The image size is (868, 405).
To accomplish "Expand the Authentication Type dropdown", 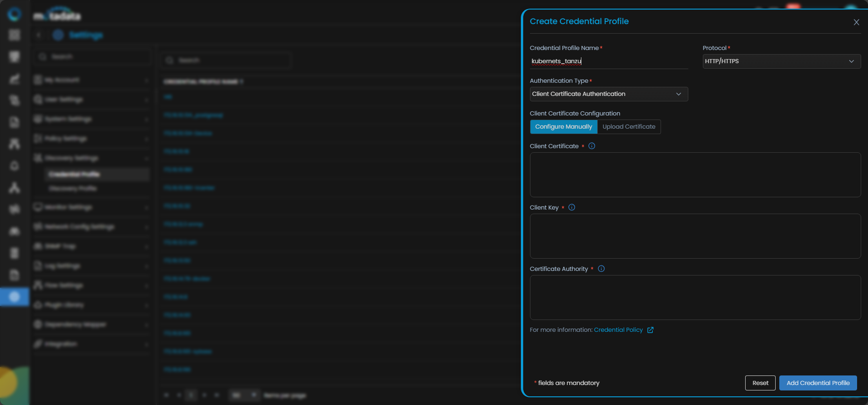I will [x=608, y=94].
